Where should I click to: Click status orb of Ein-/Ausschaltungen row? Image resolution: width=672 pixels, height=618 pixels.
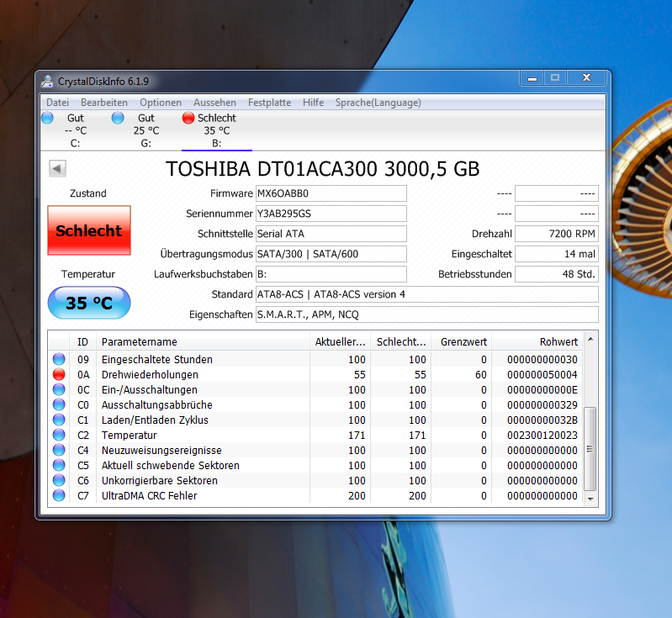point(59,389)
